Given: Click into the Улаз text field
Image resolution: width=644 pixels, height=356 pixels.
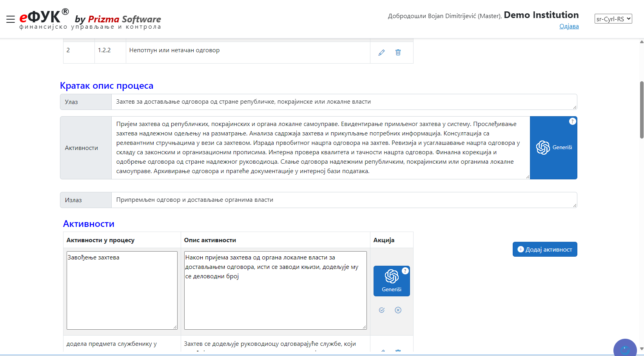Looking at the screenshot, I should tap(344, 102).
